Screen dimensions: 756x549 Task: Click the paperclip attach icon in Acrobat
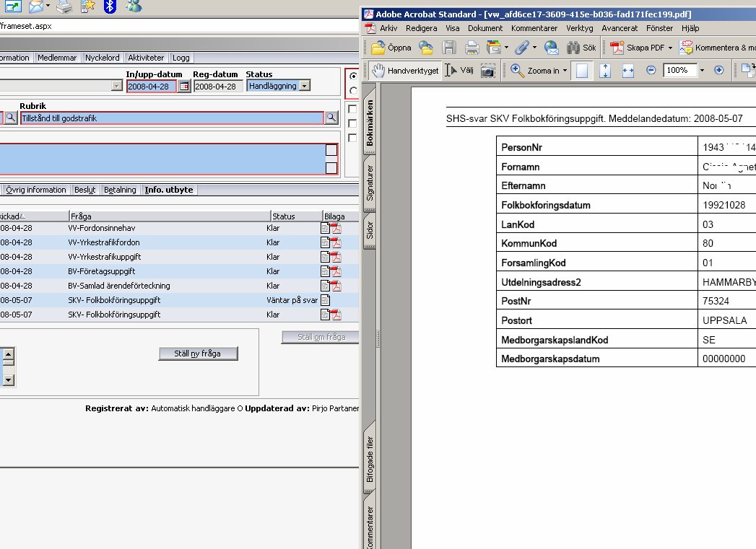tap(521, 47)
